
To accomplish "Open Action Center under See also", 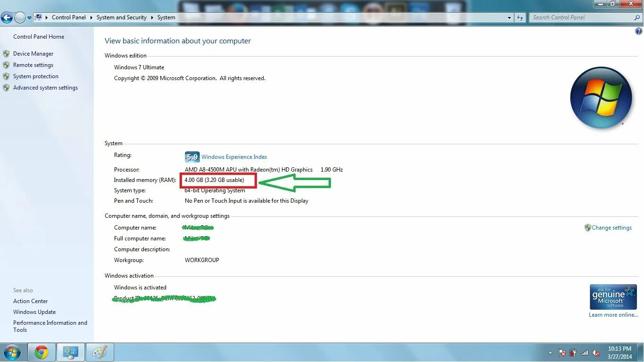I will tap(31, 301).
